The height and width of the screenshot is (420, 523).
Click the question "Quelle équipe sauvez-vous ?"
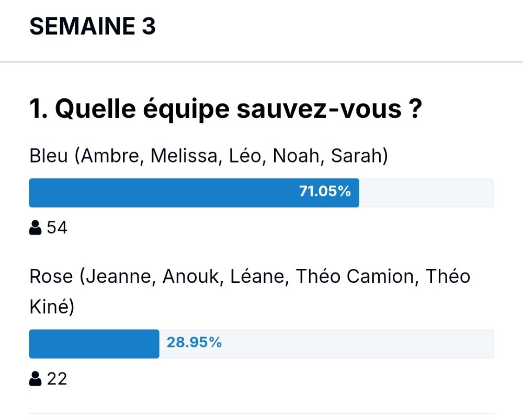point(226,108)
